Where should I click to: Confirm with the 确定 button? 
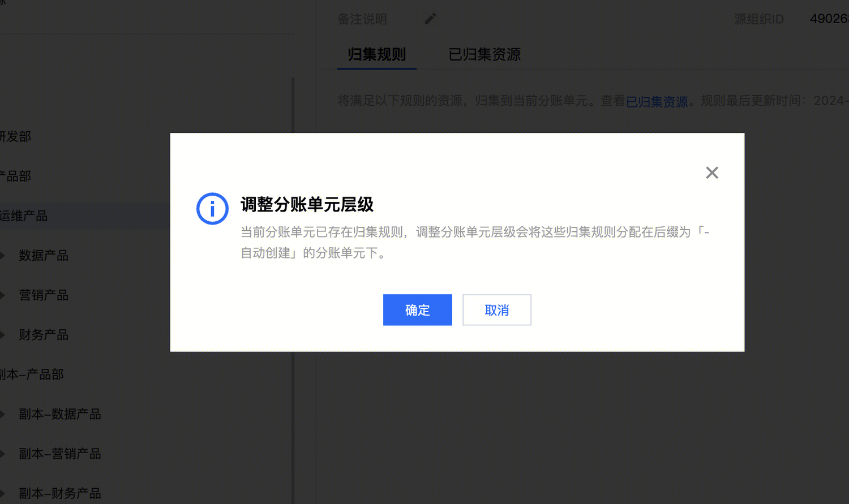(418, 310)
